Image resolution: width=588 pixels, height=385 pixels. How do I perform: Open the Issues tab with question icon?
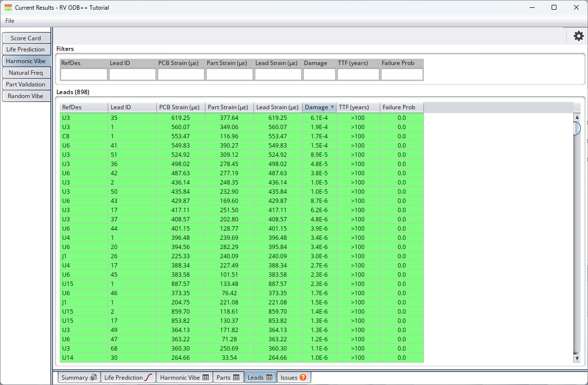[293, 377]
